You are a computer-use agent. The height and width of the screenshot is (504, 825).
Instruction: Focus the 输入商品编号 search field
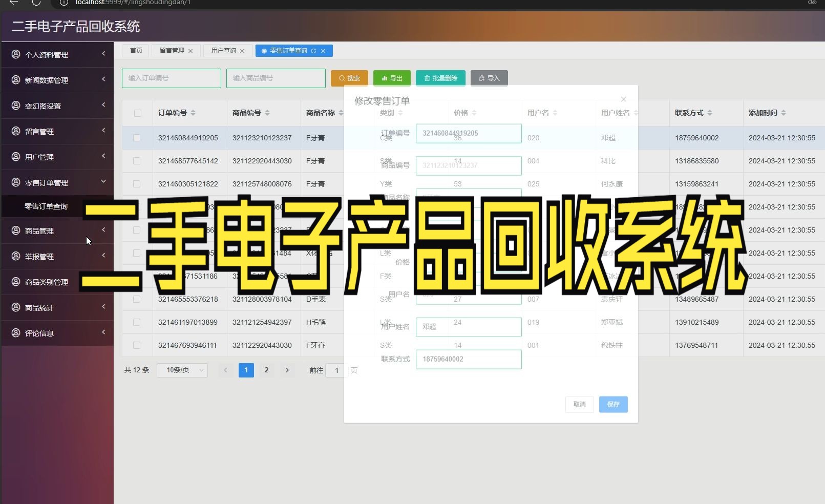point(276,78)
